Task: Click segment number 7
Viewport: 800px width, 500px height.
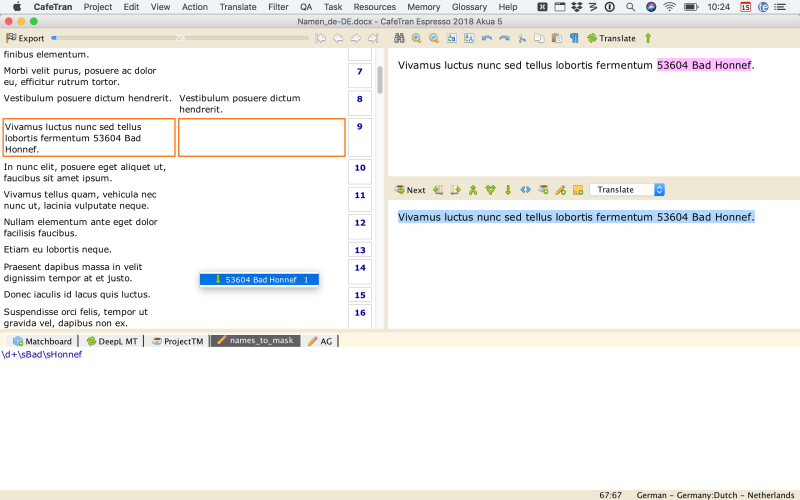Action: click(x=360, y=75)
